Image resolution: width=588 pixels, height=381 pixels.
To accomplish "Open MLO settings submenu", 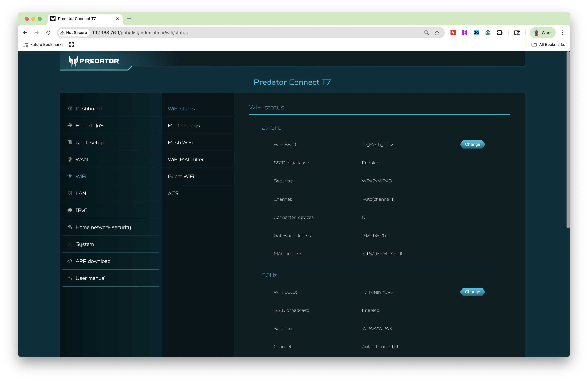I will click(198, 126).
